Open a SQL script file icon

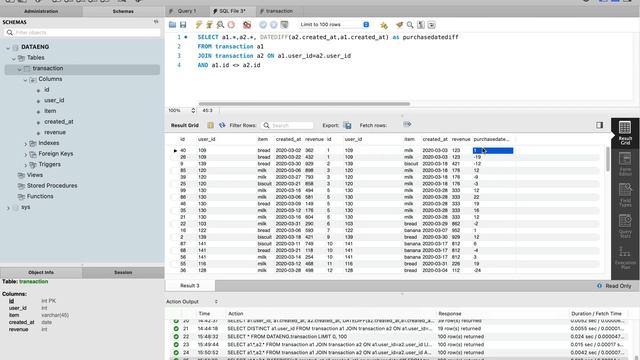172,25
